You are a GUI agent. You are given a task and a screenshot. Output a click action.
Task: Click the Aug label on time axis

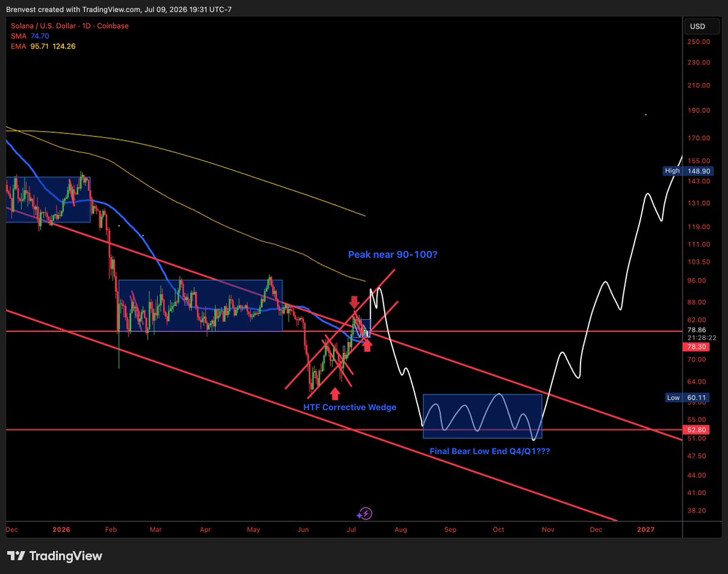pos(400,530)
